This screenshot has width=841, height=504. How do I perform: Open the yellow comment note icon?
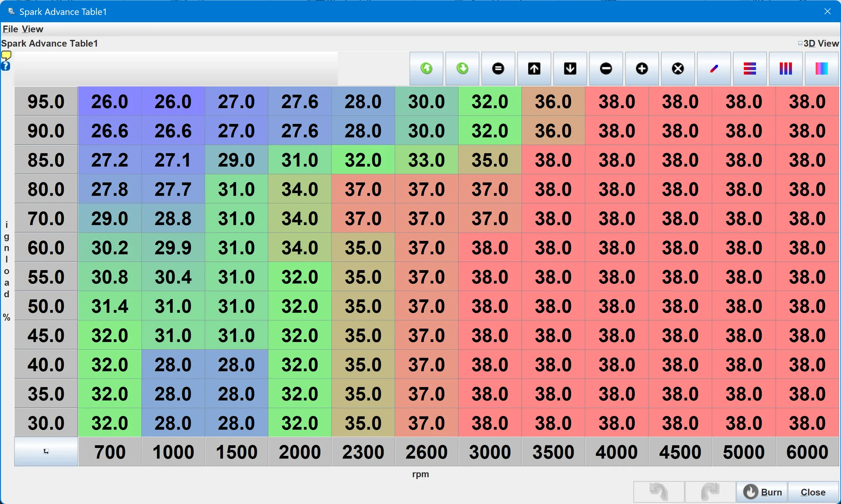[x=6, y=56]
